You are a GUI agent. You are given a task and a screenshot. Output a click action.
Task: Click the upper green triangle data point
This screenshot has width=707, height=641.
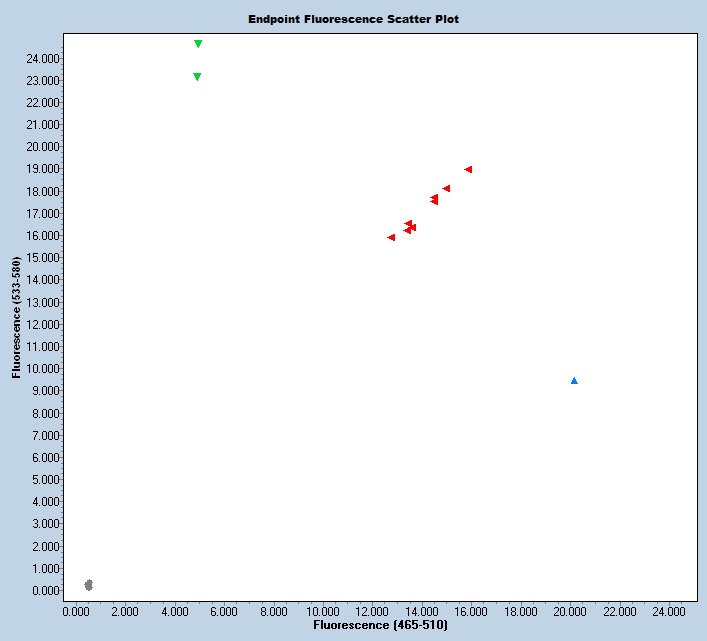coord(198,44)
